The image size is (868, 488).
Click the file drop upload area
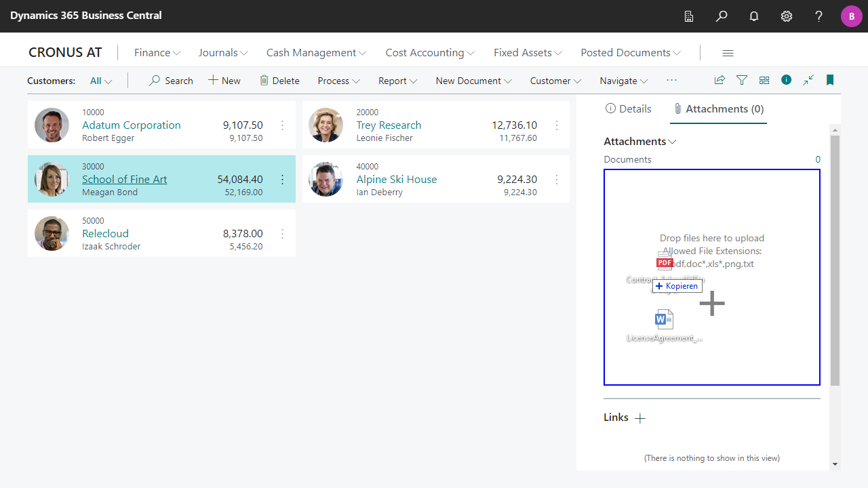712,277
